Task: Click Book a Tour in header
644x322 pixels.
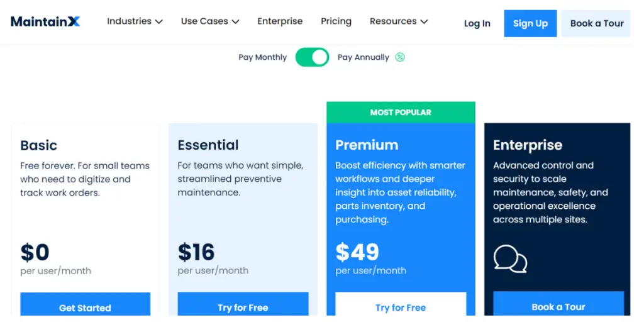Action: (x=596, y=23)
